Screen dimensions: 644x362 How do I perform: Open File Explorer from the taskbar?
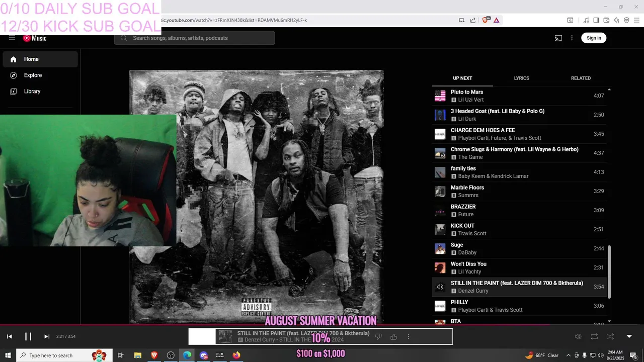137,355
